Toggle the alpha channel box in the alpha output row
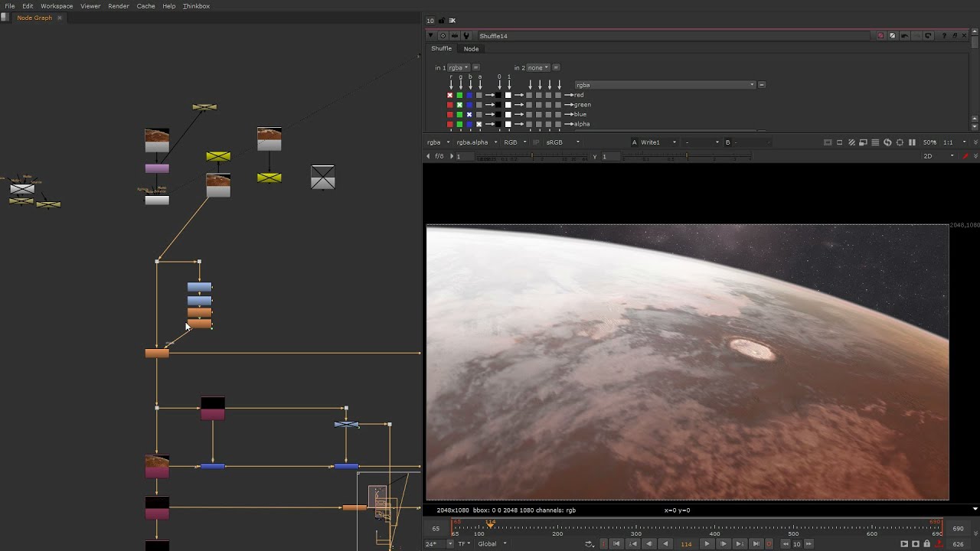This screenshot has width=980, height=551. tap(479, 124)
